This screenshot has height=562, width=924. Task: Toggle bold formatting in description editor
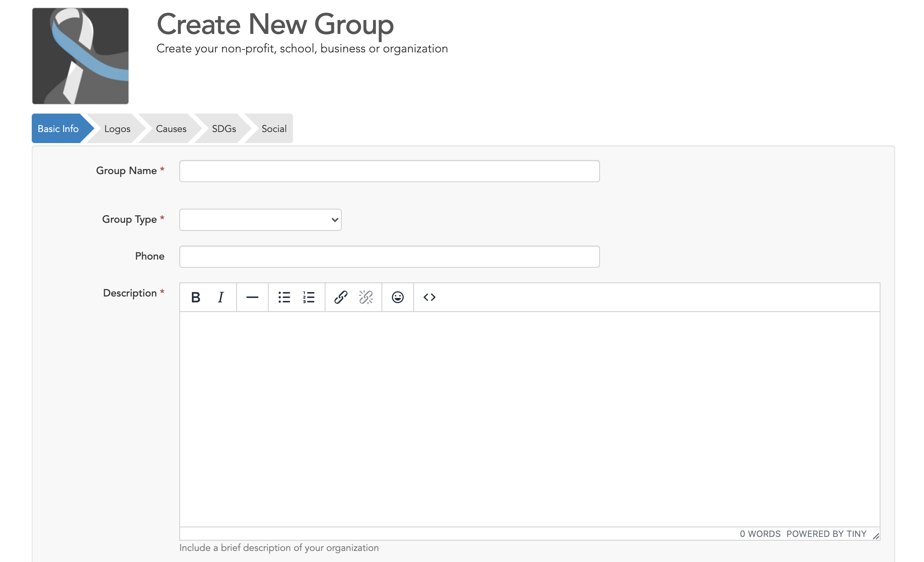(x=195, y=297)
